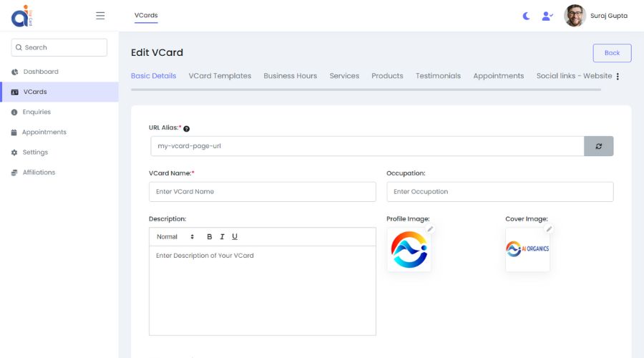Screen dimensions: 644x358
Task: Click the VCard Name input field
Action: (x=262, y=192)
